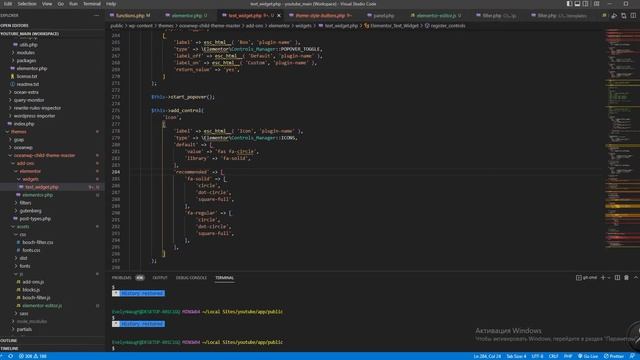
Task: Toggle primary side bar layout icon
Action: 569,4
